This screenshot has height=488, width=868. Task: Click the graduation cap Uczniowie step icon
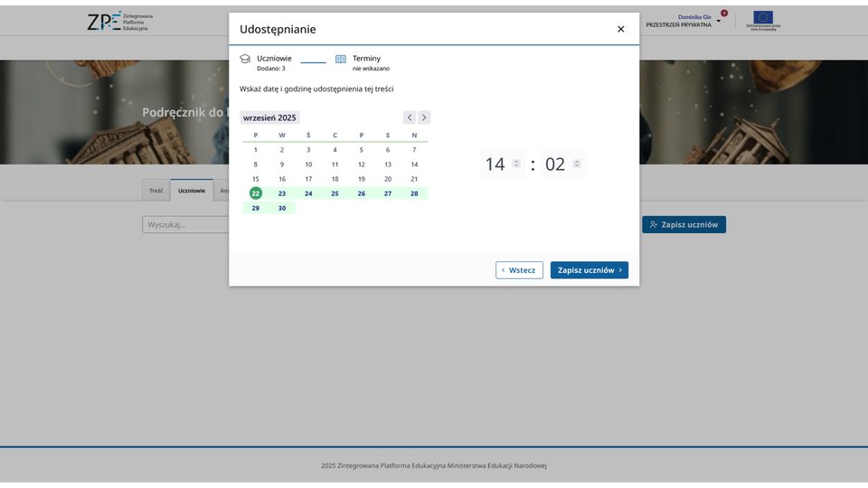pyautogui.click(x=245, y=59)
